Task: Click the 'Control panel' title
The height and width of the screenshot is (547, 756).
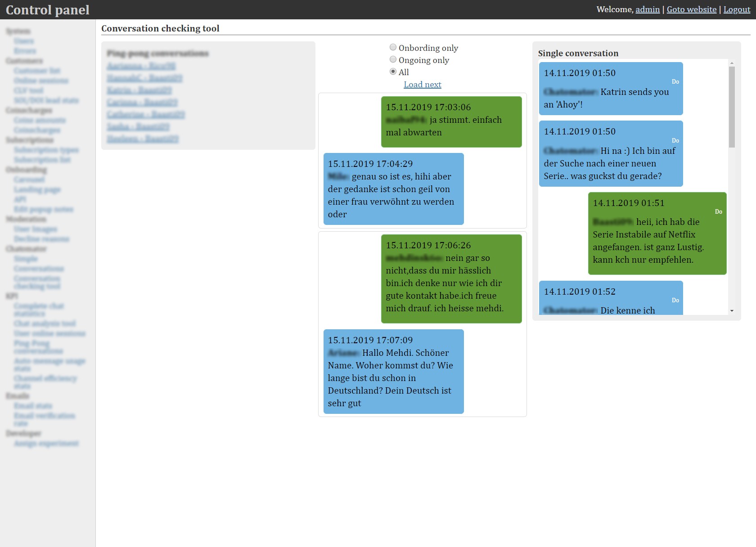Action: pyautogui.click(x=48, y=10)
